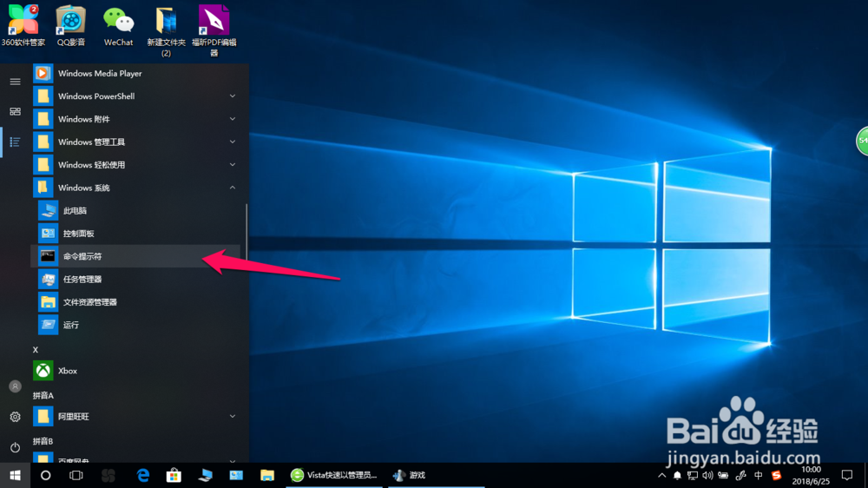Viewport: 868px width, 488px height.
Task: Click 拼音B group header
Action: click(43, 441)
